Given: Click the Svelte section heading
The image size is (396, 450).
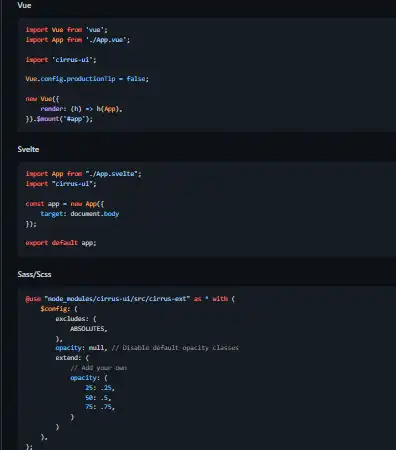Looking at the screenshot, I should (x=28, y=149).
